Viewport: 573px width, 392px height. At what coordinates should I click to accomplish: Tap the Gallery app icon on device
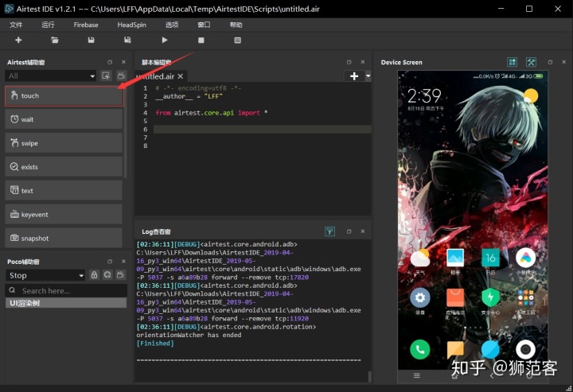point(455,258)
